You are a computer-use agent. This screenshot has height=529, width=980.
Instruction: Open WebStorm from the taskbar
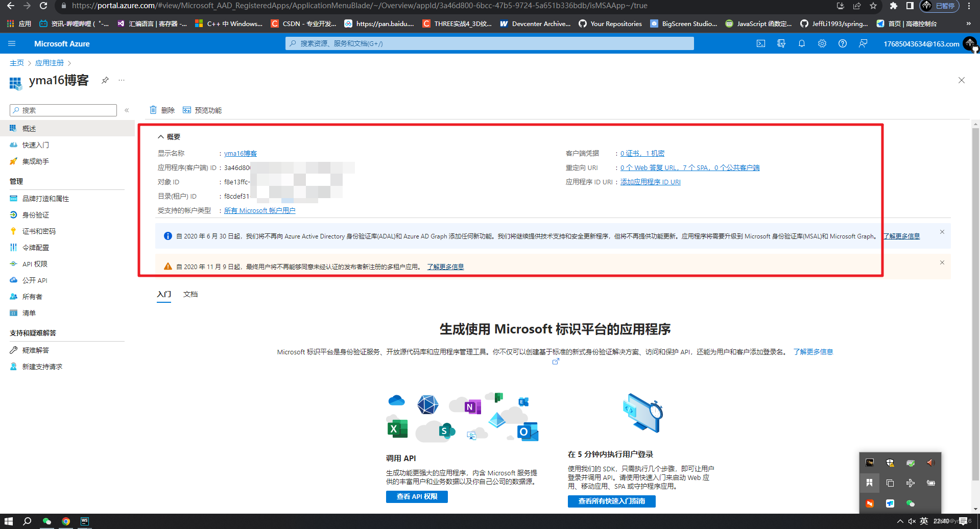click(x=85, y=521)
